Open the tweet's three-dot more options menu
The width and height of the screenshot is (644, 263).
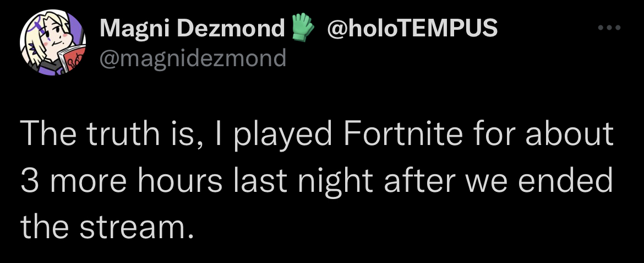[x=609, y=28]
